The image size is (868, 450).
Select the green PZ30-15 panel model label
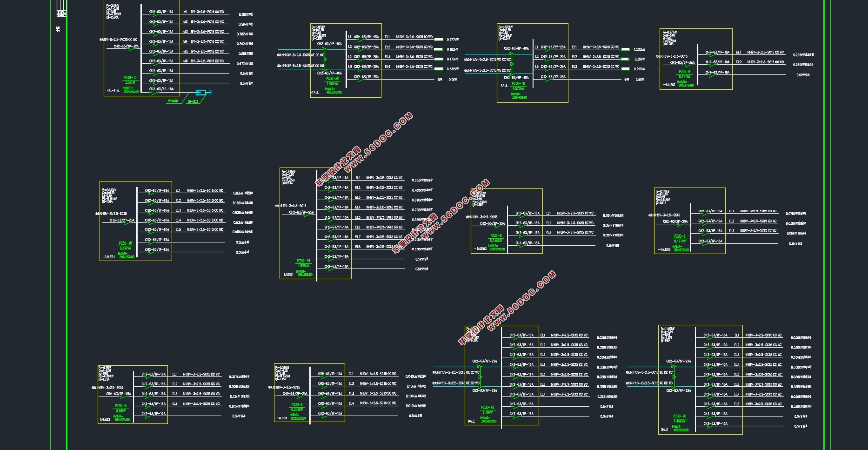click(130, 78)
